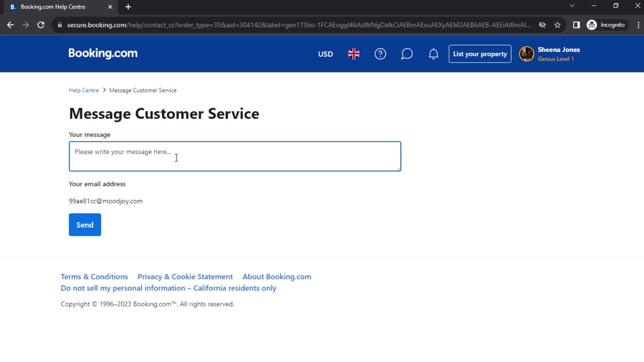Click the UK language flag icon
Screen dimensions: 644x362
tap(354, 54)
